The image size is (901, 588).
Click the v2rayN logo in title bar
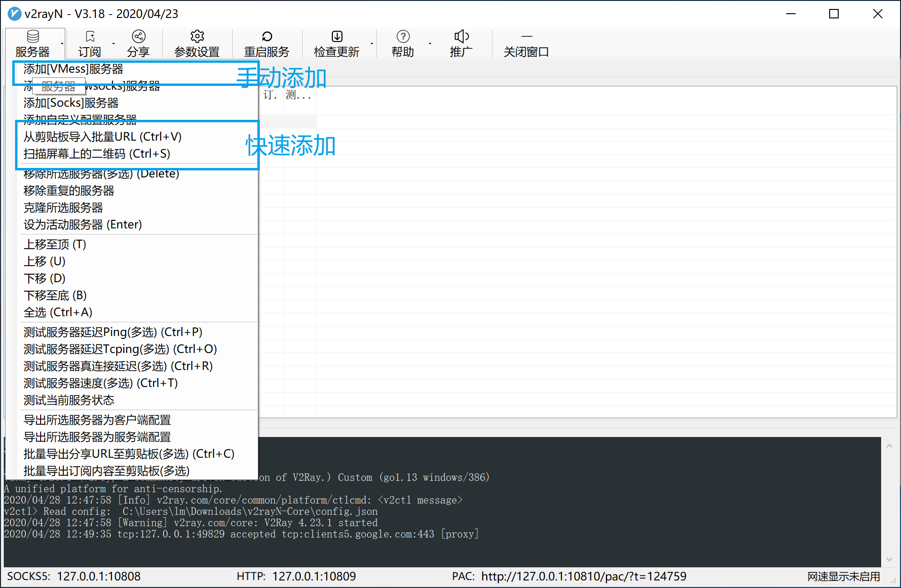(x=14, y=14)
